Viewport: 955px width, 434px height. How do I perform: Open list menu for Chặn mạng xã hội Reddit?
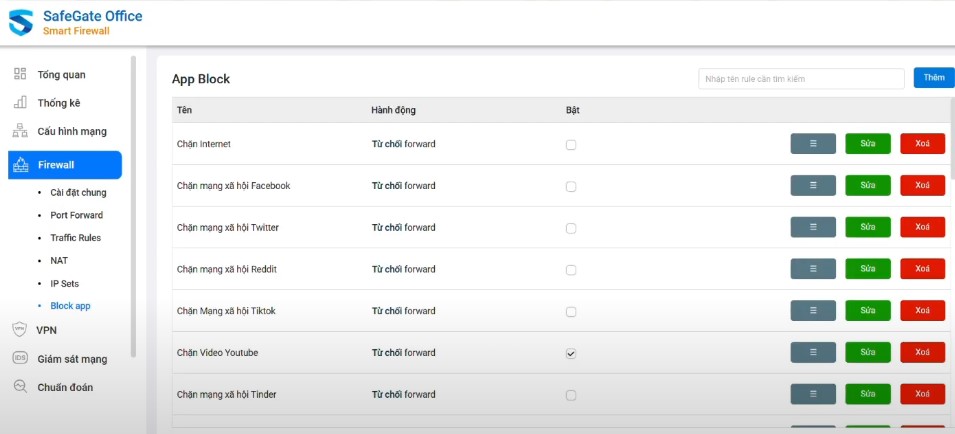(813, 269)
